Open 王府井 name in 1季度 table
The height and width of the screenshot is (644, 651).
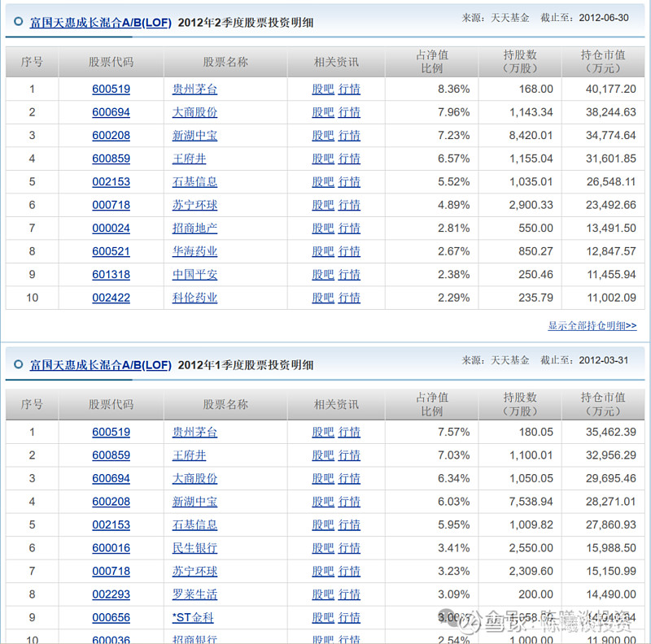pyautogui.click(x=189, y=455)
